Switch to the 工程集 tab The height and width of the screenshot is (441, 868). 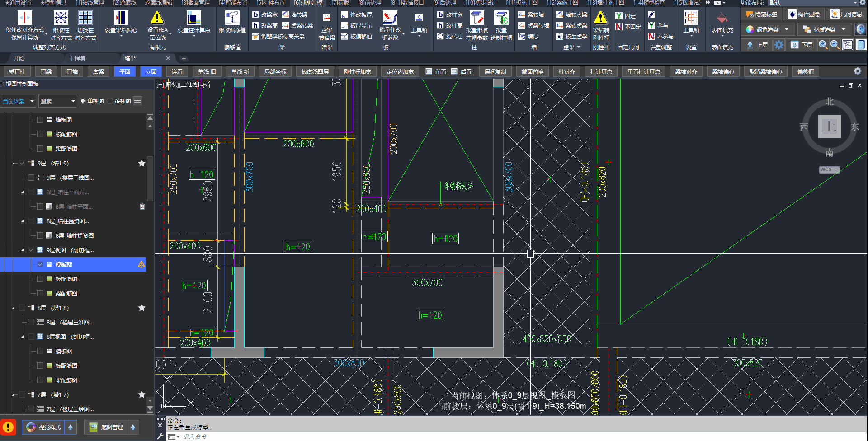point(77,58)
